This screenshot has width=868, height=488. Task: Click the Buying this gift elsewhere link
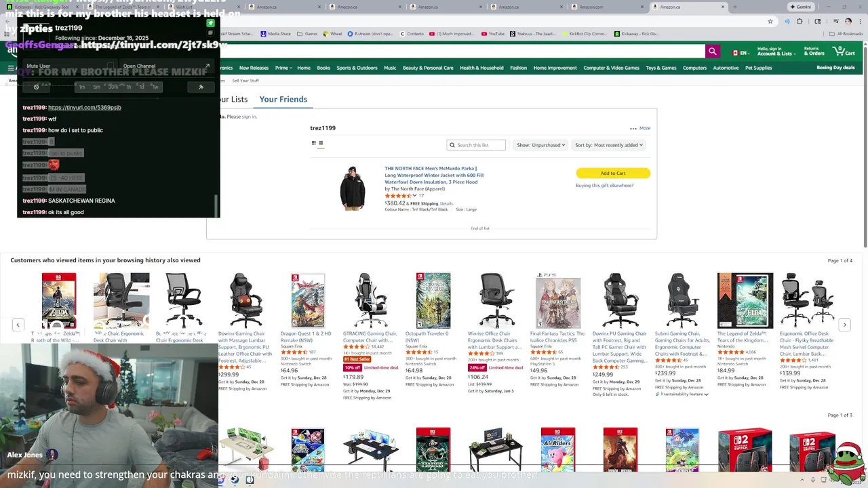pos(605,186)
